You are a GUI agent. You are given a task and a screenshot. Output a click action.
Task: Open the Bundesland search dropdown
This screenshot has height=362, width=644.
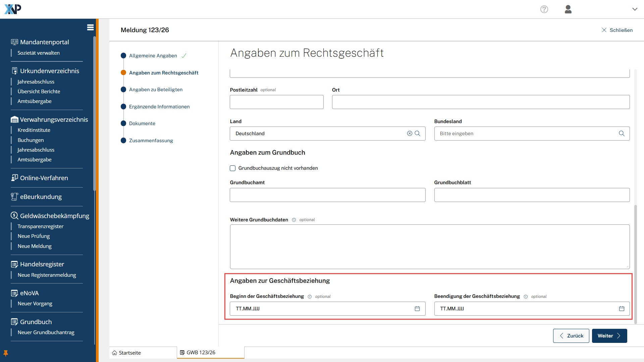click(621, 134)
